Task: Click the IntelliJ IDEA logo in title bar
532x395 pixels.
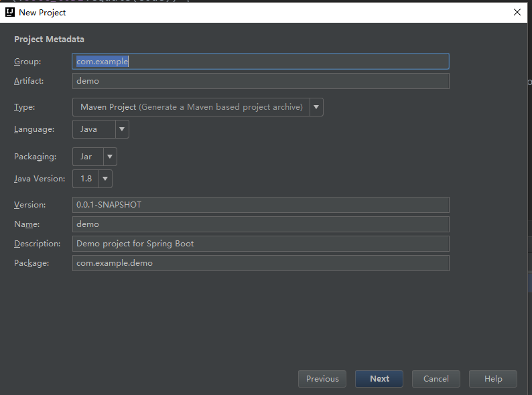Action: click(x=10, y=12)
